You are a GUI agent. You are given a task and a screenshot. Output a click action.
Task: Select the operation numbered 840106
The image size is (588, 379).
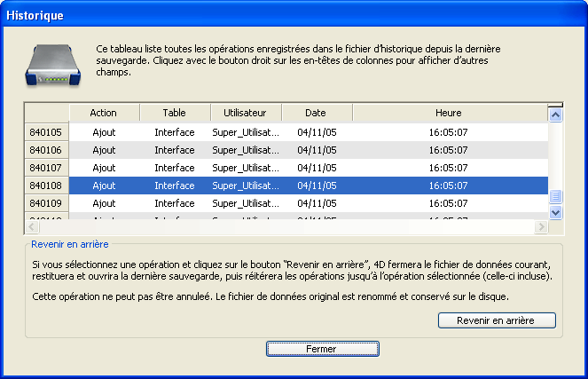[46, 150]
